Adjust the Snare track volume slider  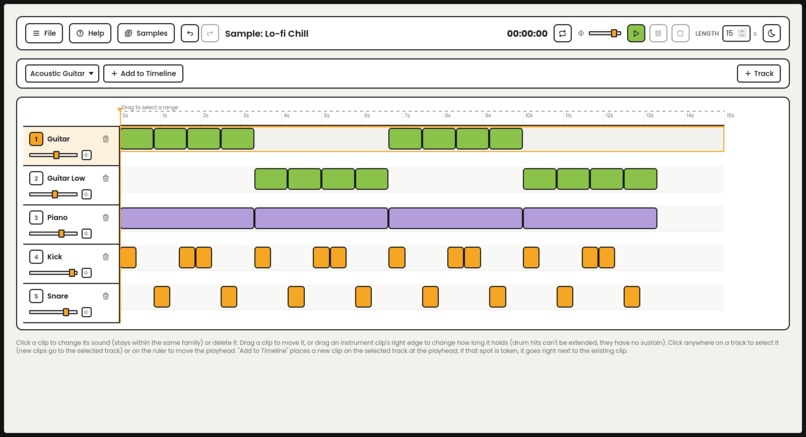click(53, 312)
